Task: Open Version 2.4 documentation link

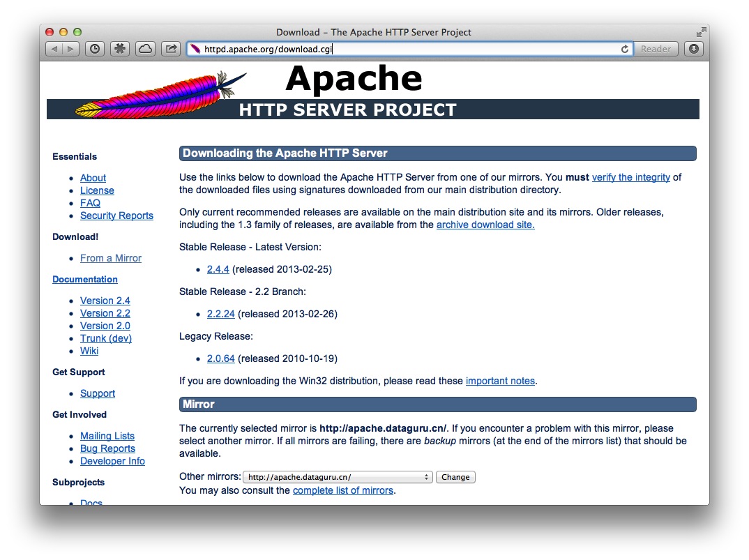Action: tap(105, 301)
